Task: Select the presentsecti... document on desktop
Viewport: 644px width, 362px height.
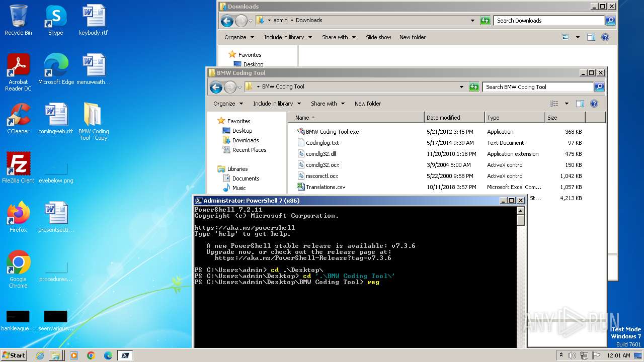Action: [x=56, y=217]
